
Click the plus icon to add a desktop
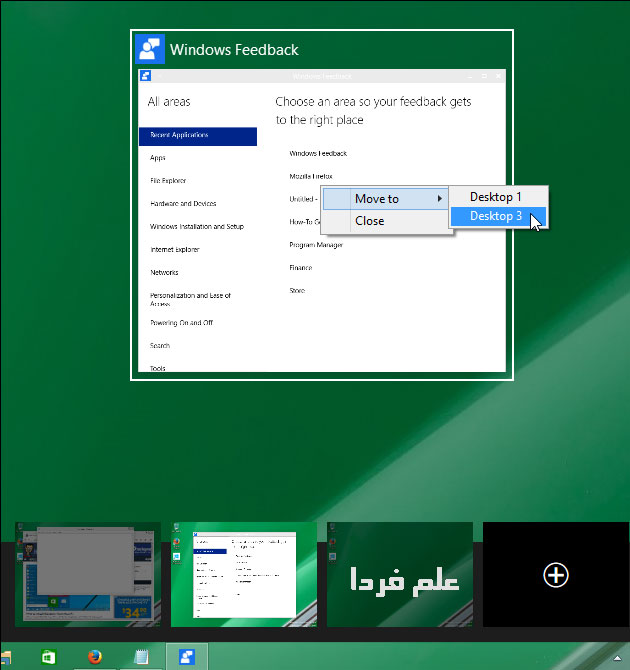[x=556, y=574]
